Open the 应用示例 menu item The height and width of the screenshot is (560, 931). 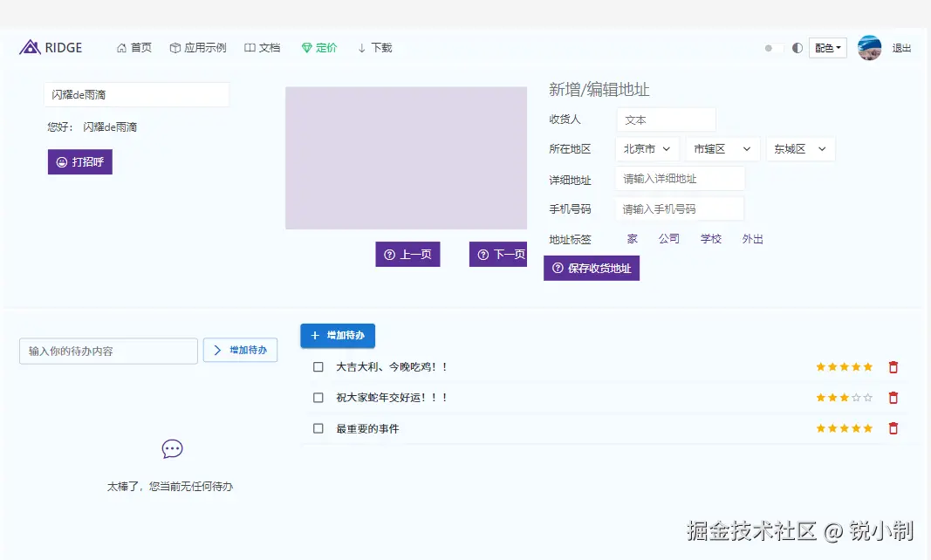pyautogui.click(x=198, y=48)
